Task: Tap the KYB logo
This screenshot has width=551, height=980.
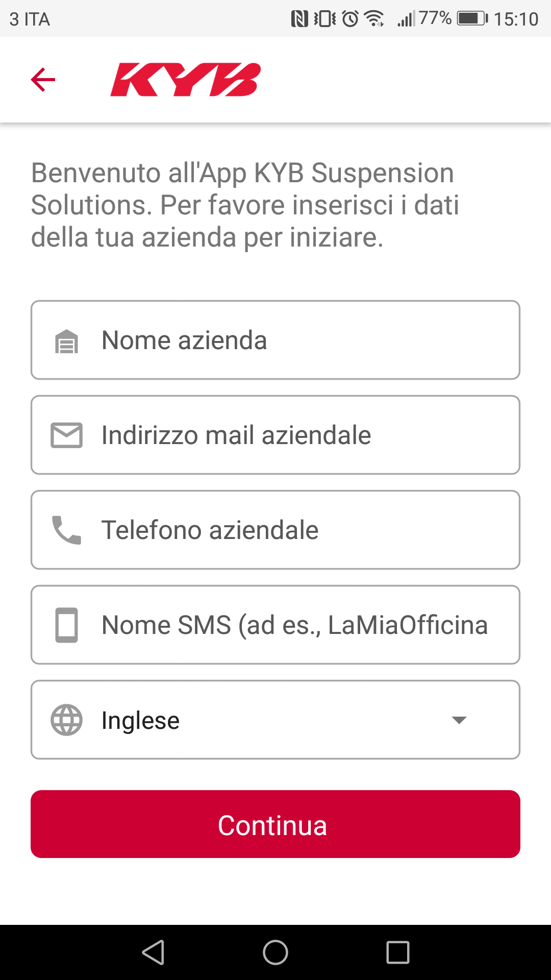Action: (x=186, y=80)
